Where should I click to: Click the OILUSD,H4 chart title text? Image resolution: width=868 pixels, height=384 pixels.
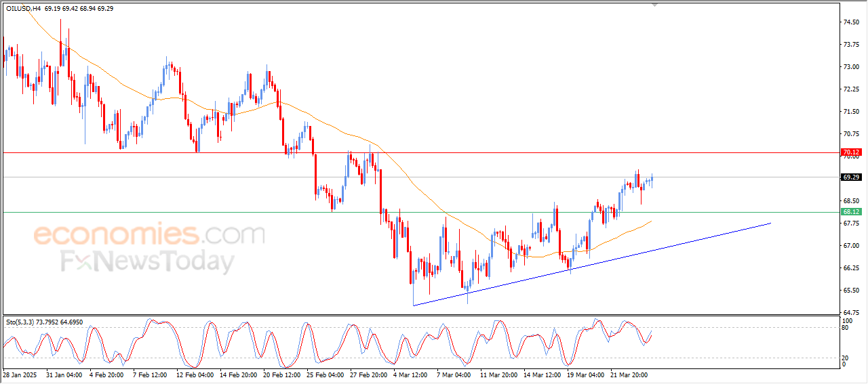[x=24, y=8]
